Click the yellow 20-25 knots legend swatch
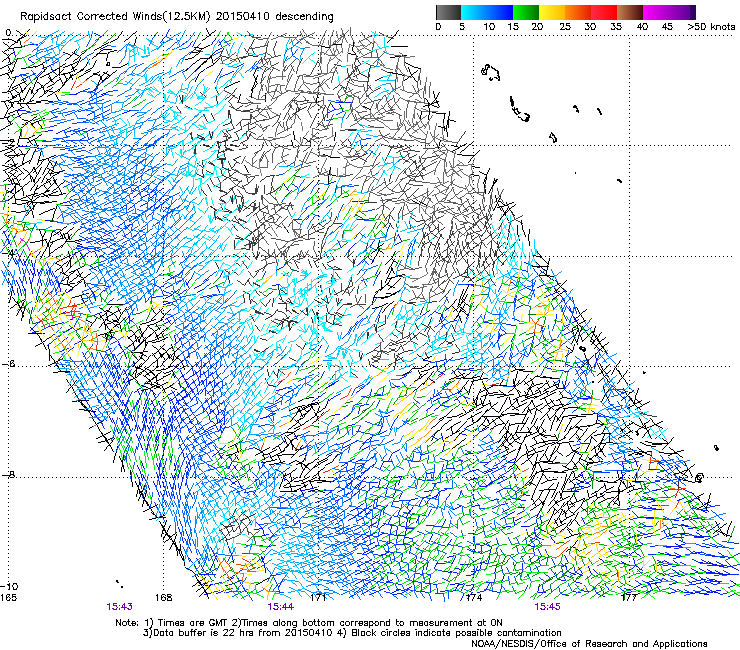The image size is (740, 650). [552, 12]
